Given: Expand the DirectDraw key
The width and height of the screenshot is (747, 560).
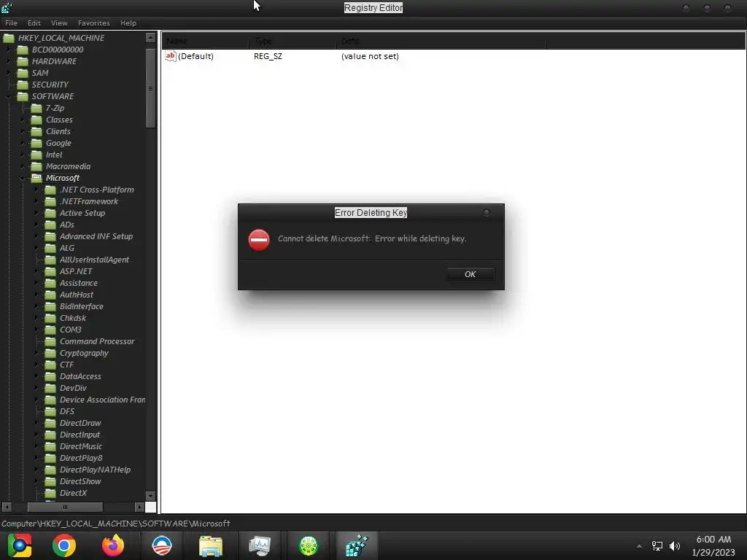Looking at the screenshot, I should 36,423.
